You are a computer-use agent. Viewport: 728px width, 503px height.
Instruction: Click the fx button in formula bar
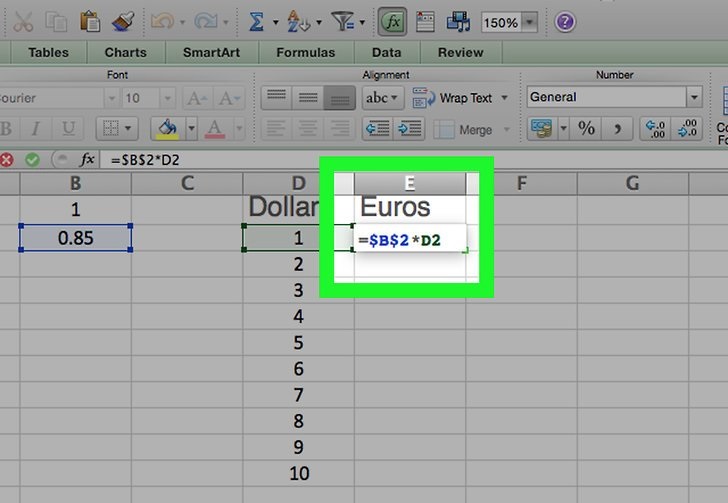pos(87,159)
